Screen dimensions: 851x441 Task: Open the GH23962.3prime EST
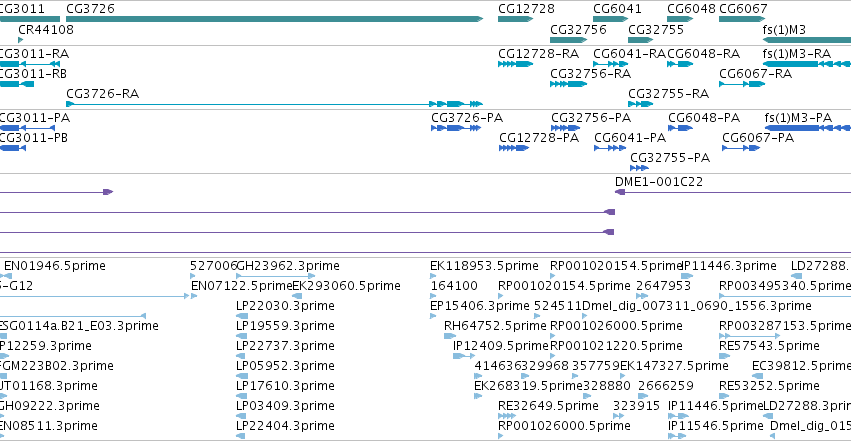(x=275, y=276)
